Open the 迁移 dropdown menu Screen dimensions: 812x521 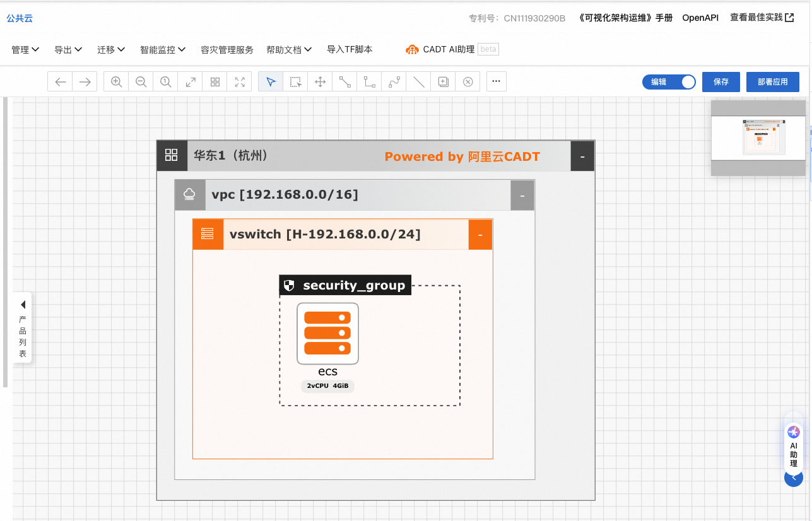pyautogui.click(x=111, y=49)
